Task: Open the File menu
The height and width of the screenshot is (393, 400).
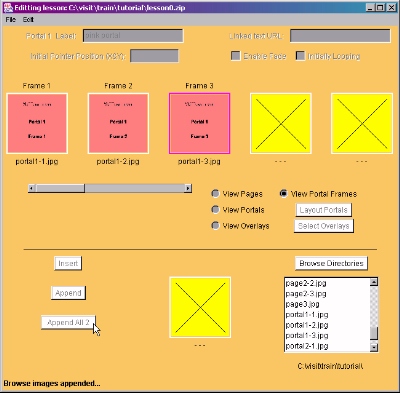Action: click(x=11, y=20)
